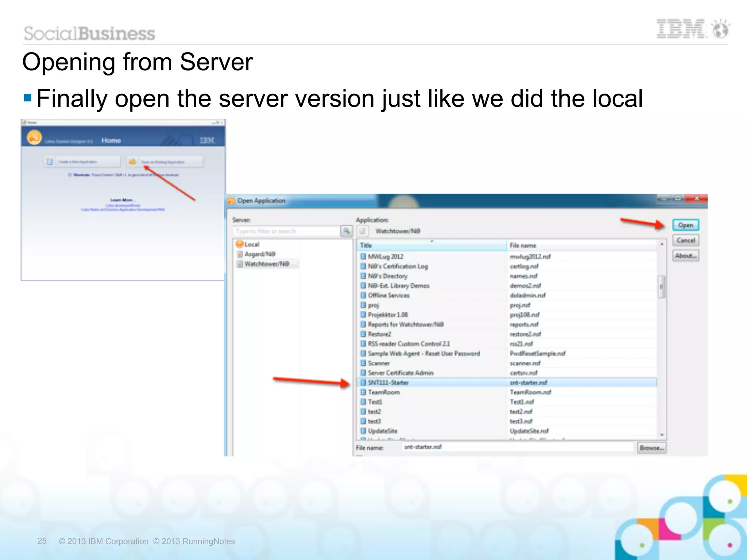Click the scroll-up arrow of the application list
The width and height of the screenshot is (747, 560).
(662, 244)
